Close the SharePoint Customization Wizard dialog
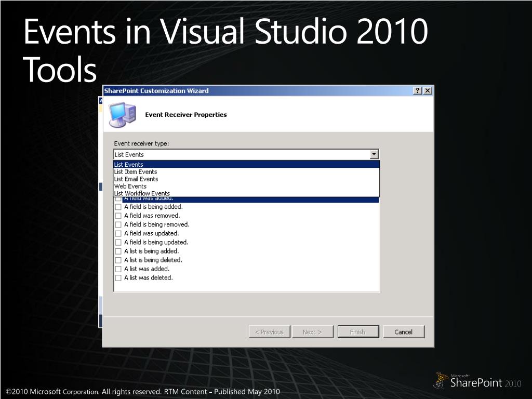The height and width of the screenshot is (399, 532). (428, 90)
